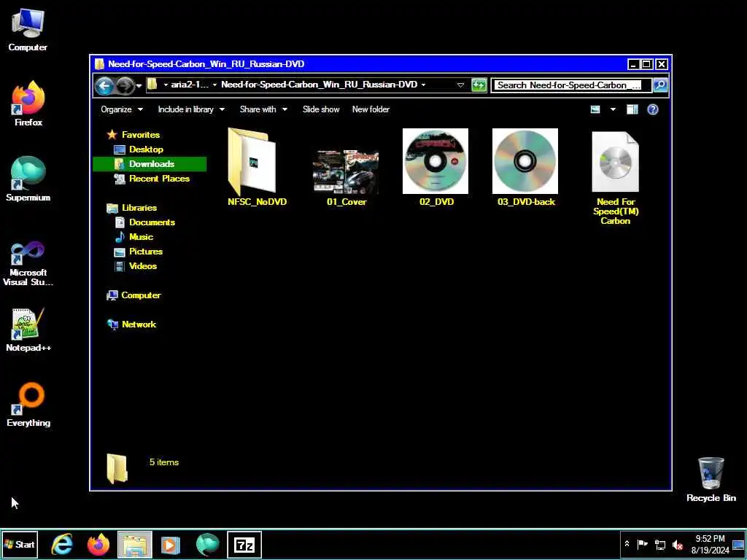747x560 pixels.
Task: Expand the arrow before aria2-1... breadcrumb
Action: point(166,85)
